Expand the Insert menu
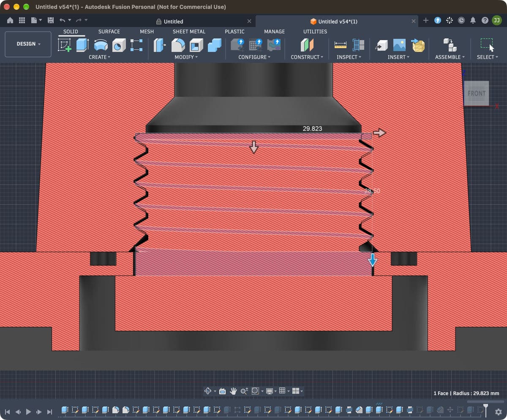 click(x=399, y=57)
